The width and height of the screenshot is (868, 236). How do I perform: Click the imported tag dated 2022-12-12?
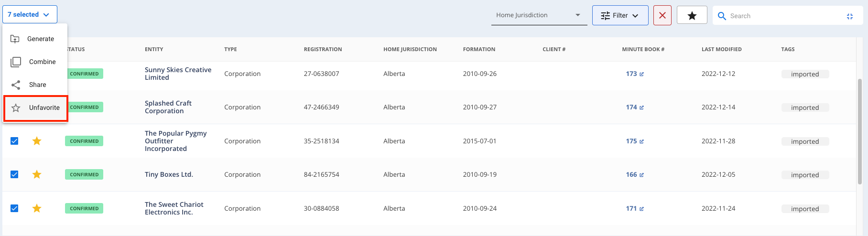805,74
